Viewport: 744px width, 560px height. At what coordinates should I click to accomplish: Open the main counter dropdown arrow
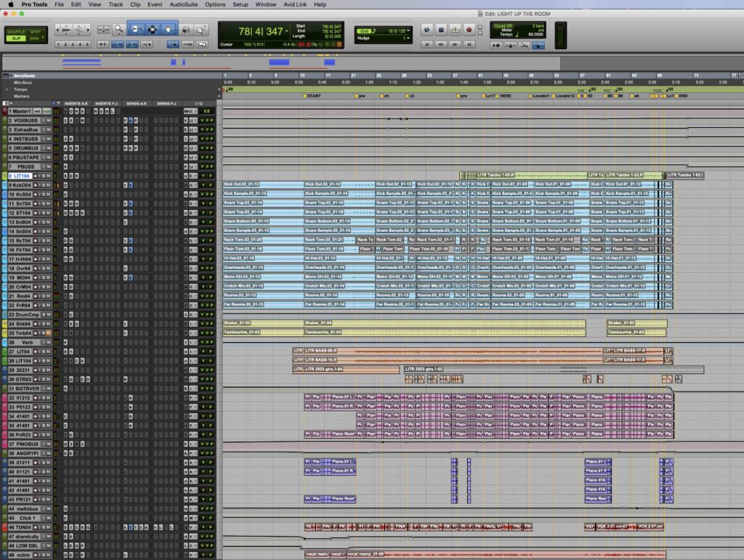tap(286, 31)
